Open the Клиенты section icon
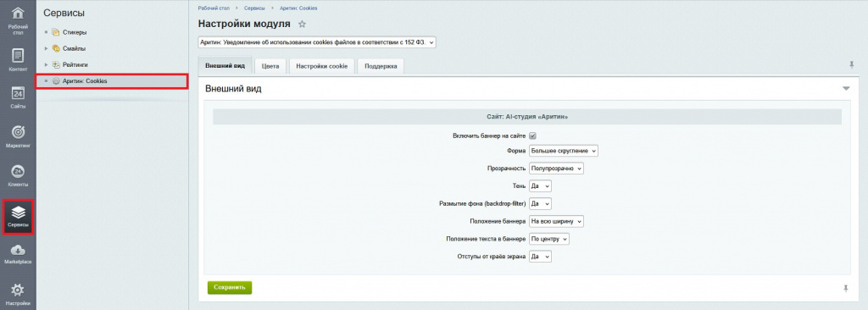Screen dimensions: 868x310 18,171
